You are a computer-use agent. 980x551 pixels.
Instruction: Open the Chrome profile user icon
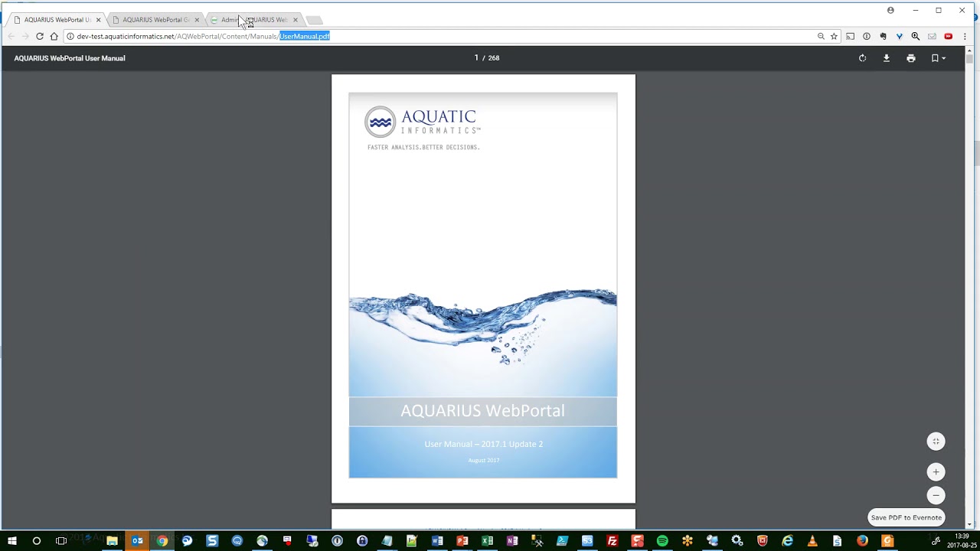[890, 11]
